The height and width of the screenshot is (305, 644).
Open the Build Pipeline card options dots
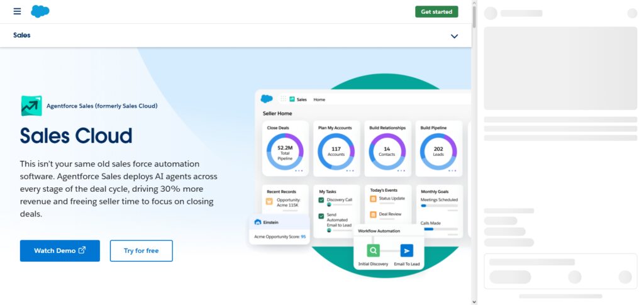452,171
